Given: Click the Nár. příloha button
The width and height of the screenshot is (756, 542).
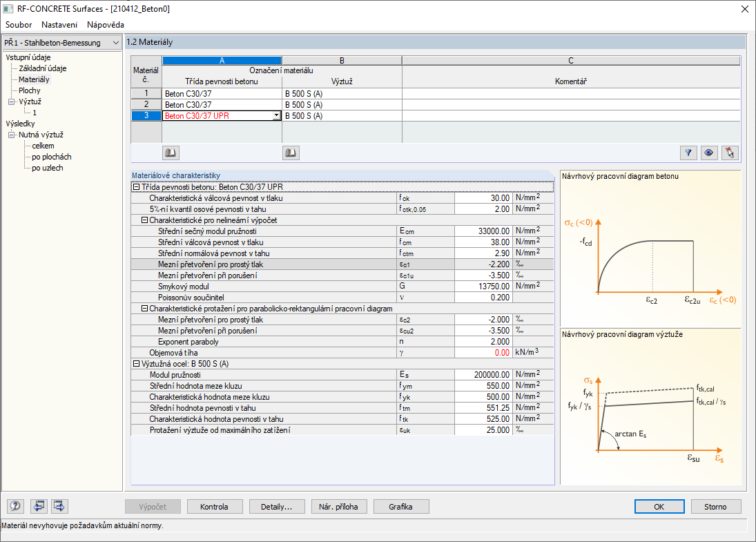Looking at the screenshot, I should [x=338, y=507].
